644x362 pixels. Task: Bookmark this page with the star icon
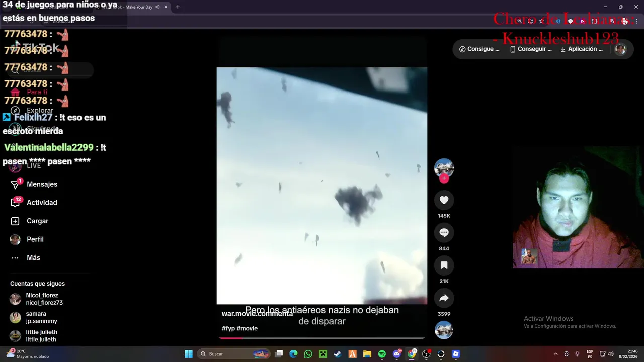pos(541,21)
